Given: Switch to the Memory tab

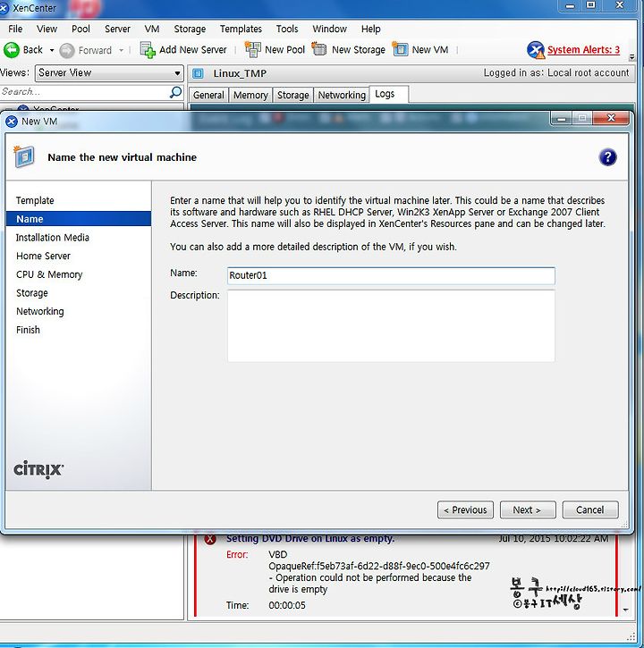Looking at the screenshot, I should (x=250, y=95).
